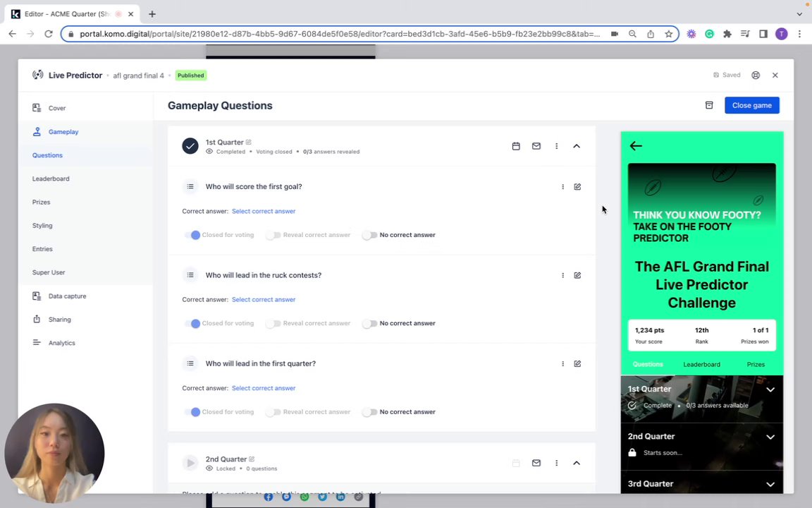This screenshot has width=812, height=508.
Task: Click the 2nd Quarter email icon
Action: pyautogui.click(x=536, y=463)
